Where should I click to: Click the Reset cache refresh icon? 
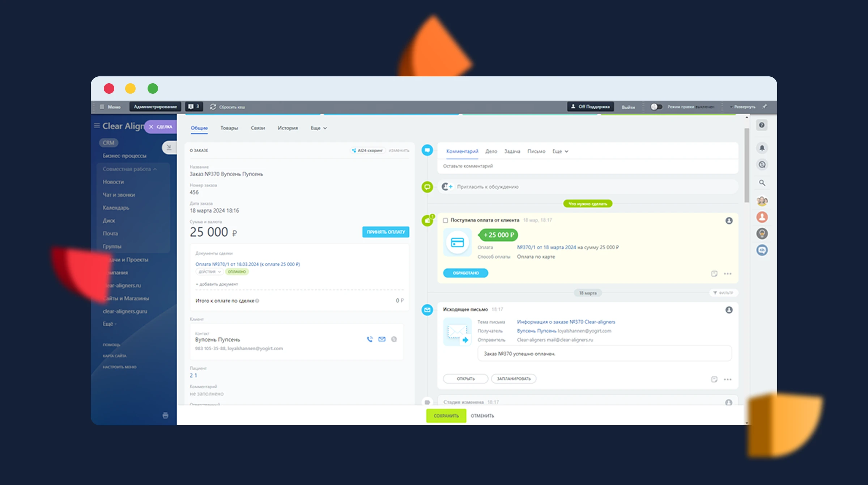point(213,107)
